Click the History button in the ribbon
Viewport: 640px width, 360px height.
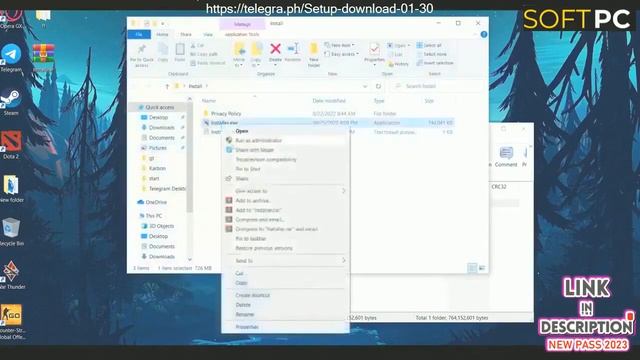398,64
